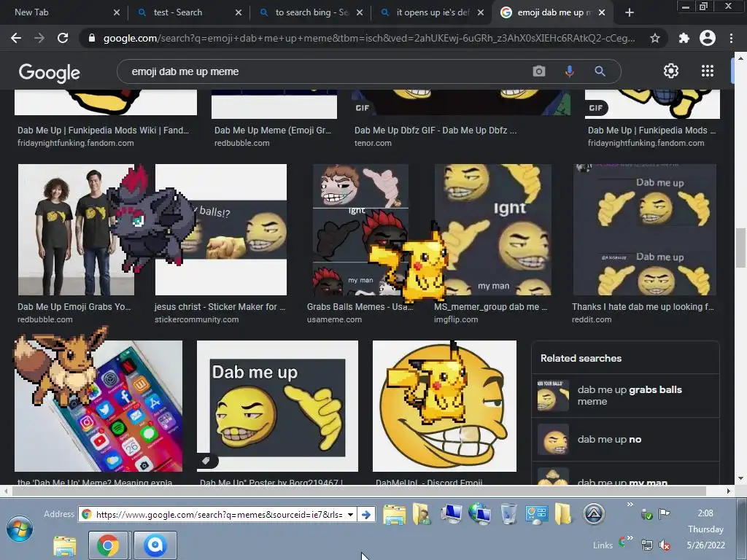
Task: Open Chrome's three-dot menu
Action: click(x=731, y=38)
